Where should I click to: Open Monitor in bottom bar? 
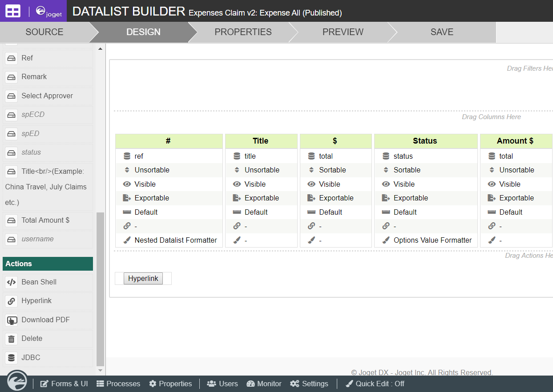[264, 384]
